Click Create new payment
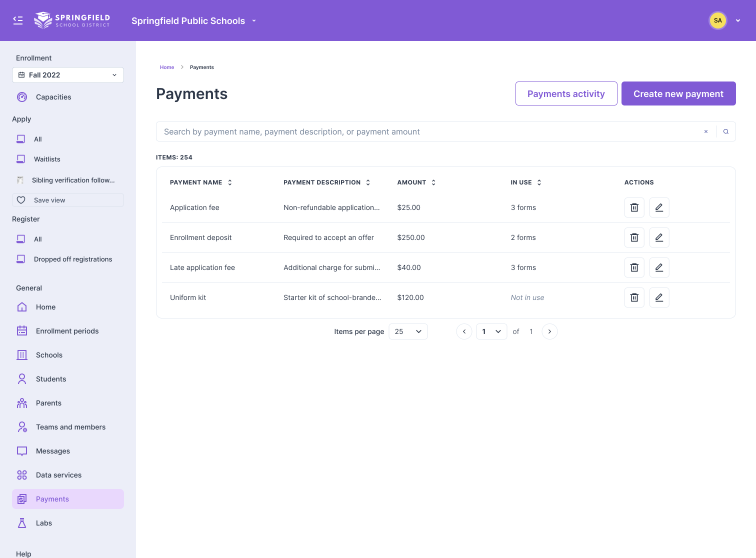This screenshot has height=558, width=756. coord(678,93)
